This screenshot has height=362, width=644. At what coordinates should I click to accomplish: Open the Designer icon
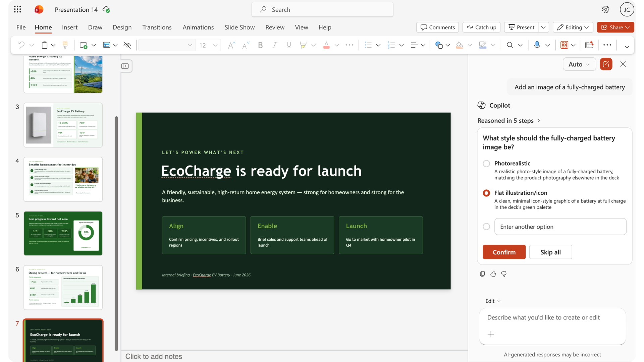(564, 45)
